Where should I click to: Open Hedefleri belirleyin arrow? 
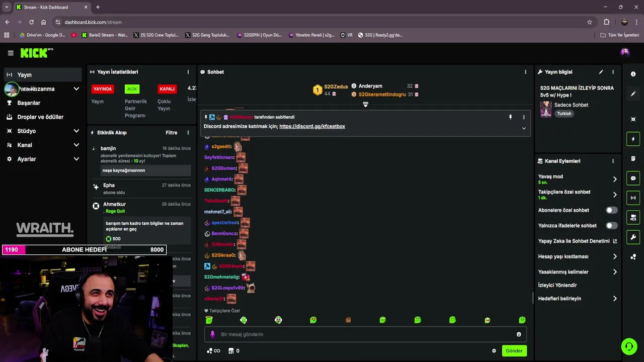[x=614, y=299]
